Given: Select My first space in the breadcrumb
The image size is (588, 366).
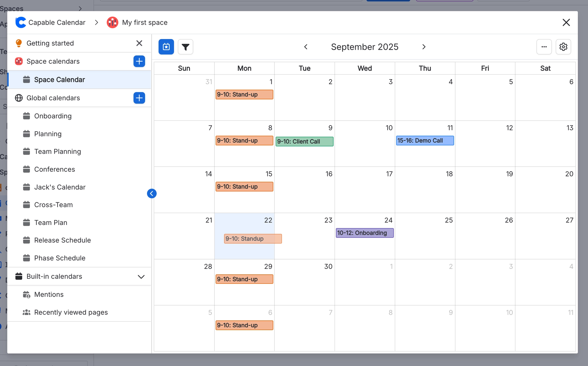Looking at the screenshot, I should pos(144,22).
